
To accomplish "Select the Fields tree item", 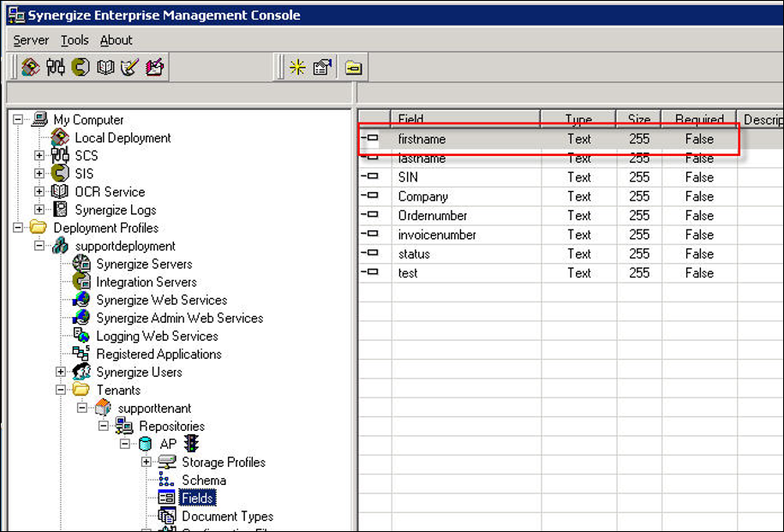I will pos(198,498).
